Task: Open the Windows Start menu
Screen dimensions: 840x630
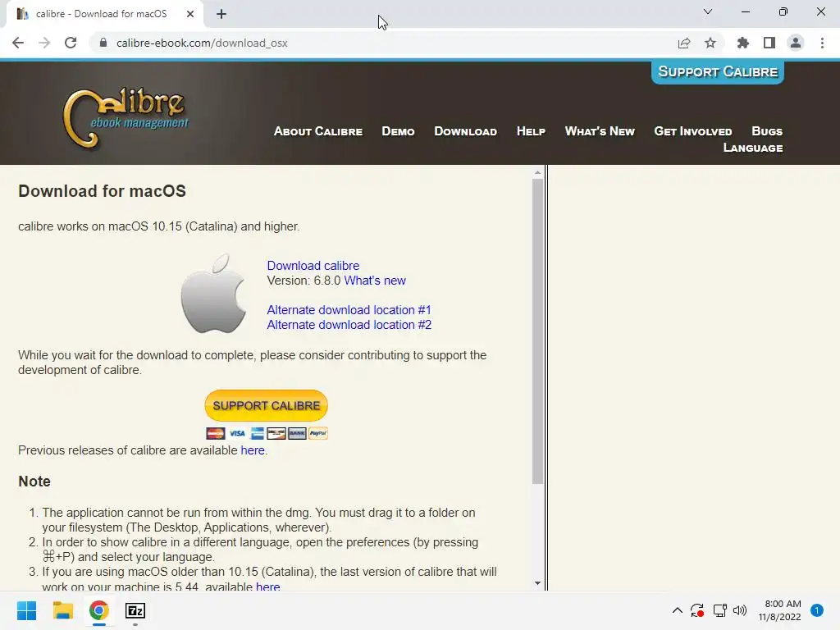Action: pos(26,610)
